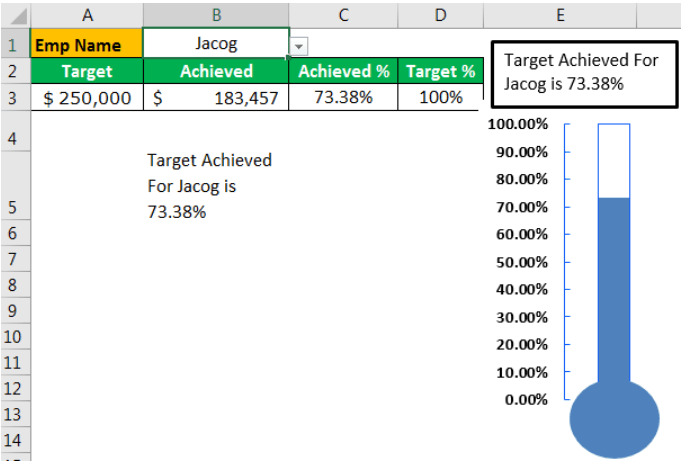Select the $ 250,000 target value cell
The width and height of the screenshot is (683, 465).
tap(87, 97)
